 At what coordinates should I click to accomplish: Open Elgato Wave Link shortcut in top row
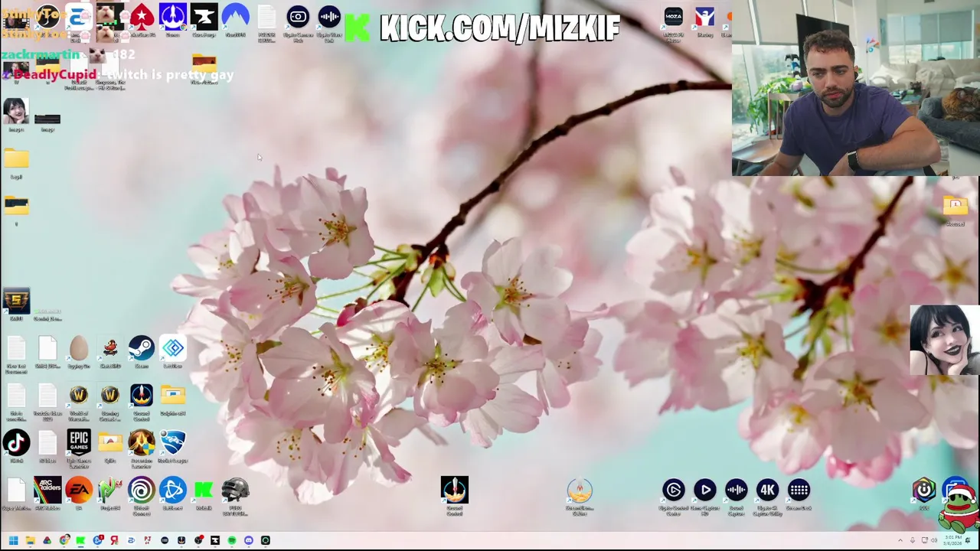click(x=329, y=17)
